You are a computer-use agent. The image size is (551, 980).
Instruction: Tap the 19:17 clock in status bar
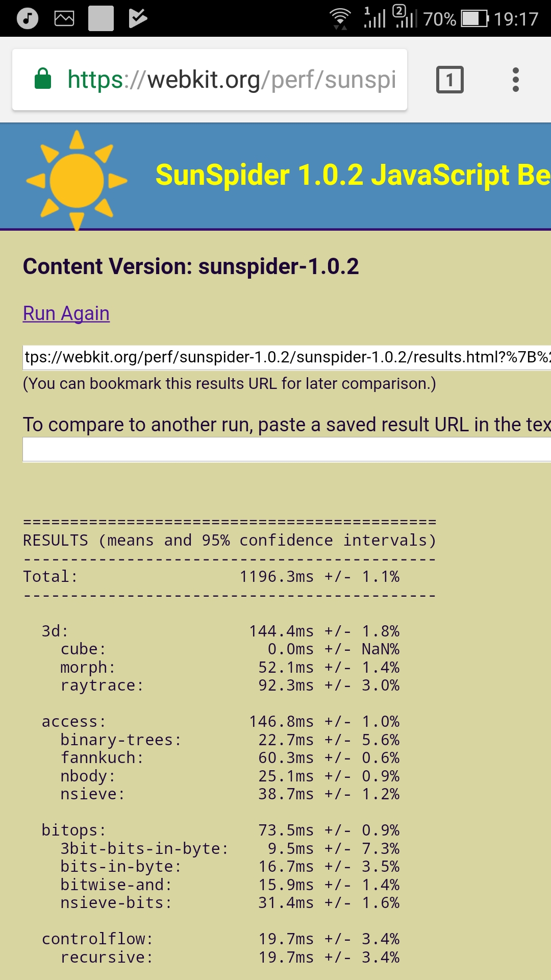point(516,19)
